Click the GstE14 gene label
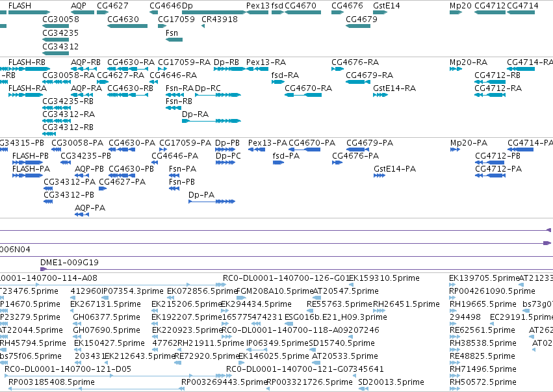The image size is (553, 392). pos(387,6)
